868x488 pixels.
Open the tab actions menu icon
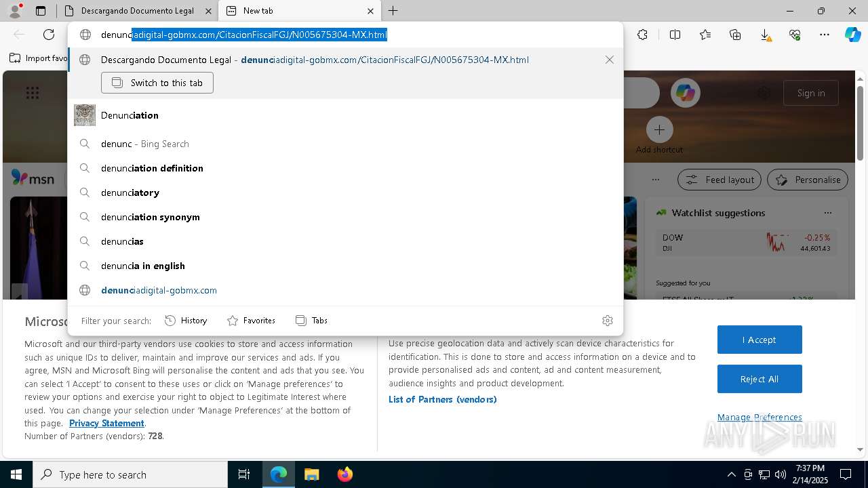coord(41,11)
